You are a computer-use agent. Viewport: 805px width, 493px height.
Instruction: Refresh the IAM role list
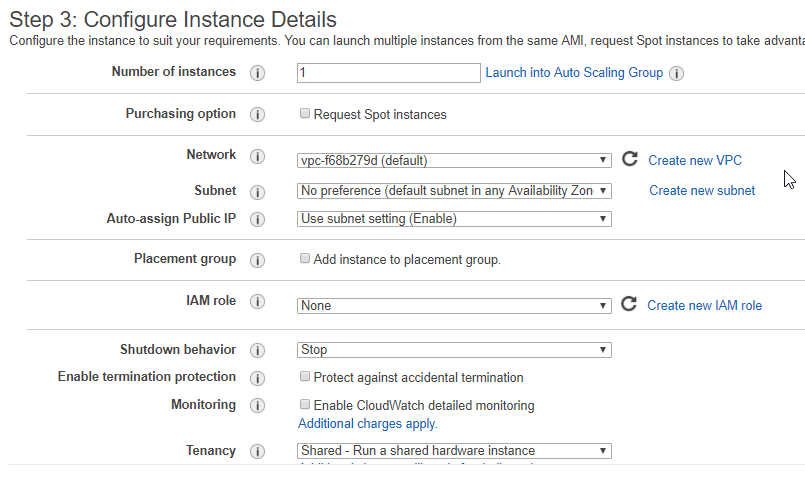(x=628, y=304)
